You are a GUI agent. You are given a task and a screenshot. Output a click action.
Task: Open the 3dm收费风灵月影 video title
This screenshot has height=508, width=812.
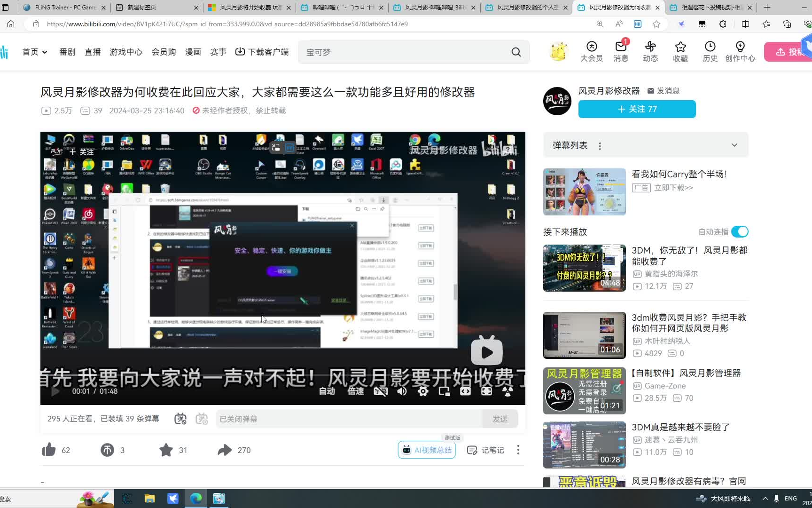tap(689, 323)
